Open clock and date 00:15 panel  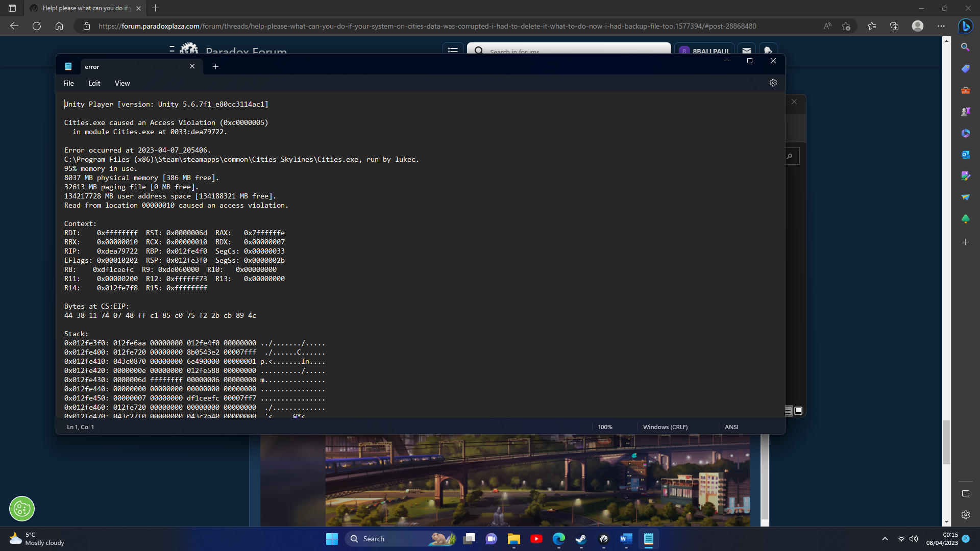[942, 539]
